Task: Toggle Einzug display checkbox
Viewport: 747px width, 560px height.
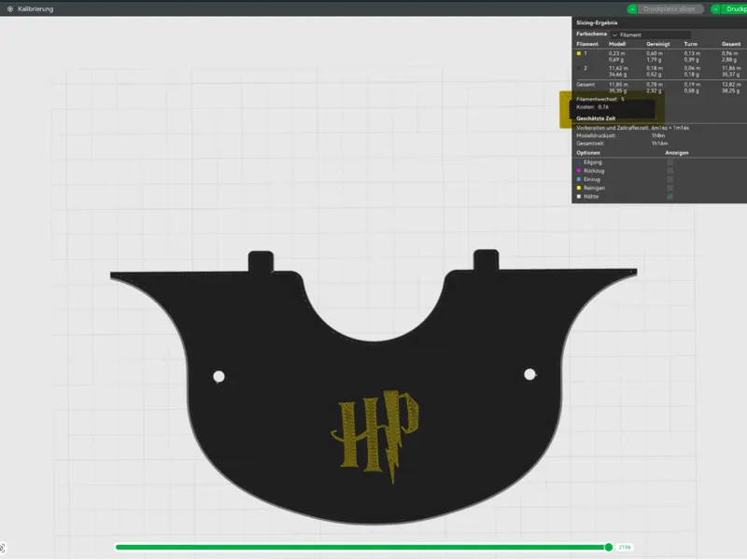Action: 670,179
